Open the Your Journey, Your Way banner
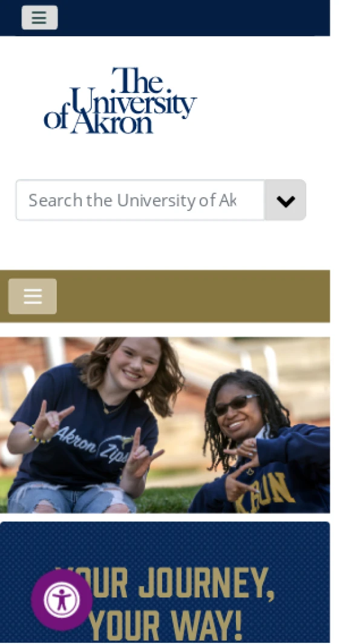Image resolution: width=363 pixels, height=644 pixels. click(165, 582)
